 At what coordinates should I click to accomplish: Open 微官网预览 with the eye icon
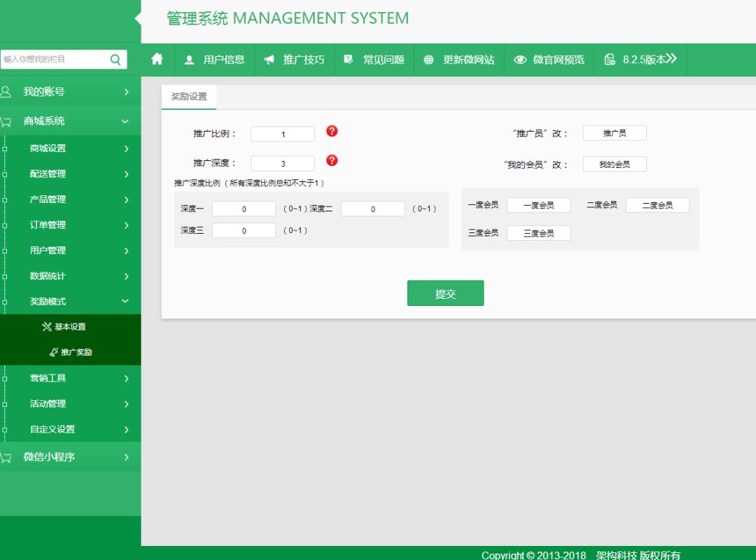[x=549, y=59]
